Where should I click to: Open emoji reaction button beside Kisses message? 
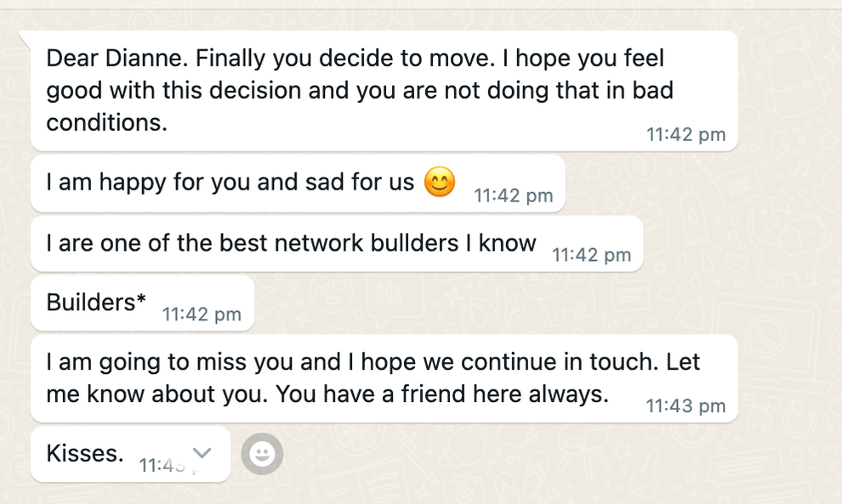[262, 454]
